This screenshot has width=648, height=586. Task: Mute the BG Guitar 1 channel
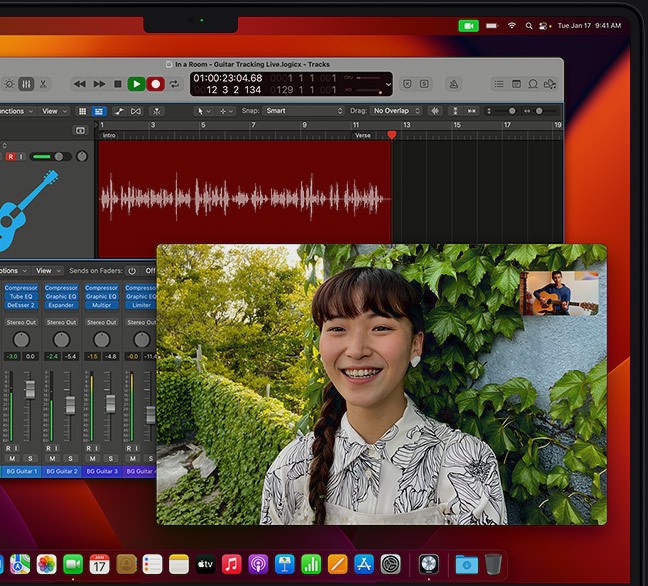tap(14, 458)
